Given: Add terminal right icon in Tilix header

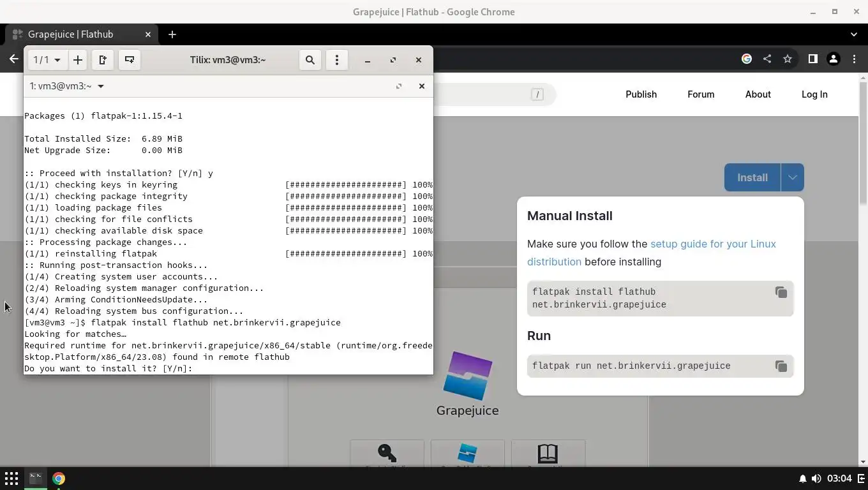Looking at the screenshot, I should pyautogui.click(x=103, y=60).
